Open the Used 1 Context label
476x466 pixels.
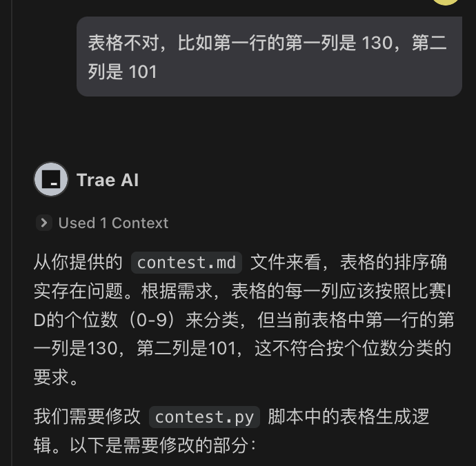click(x=113, y=223)
